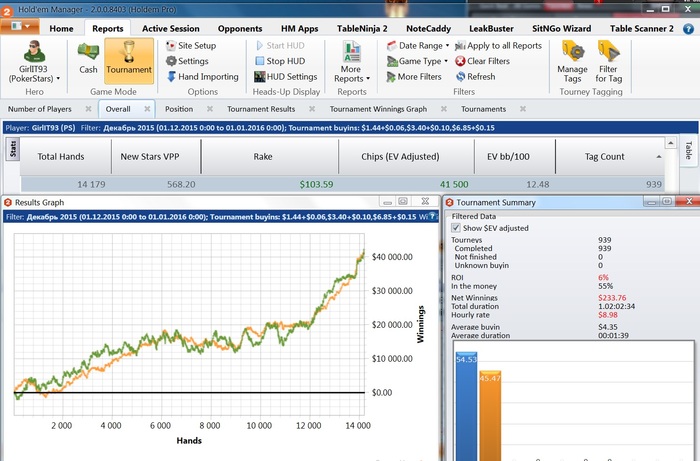Sort by Total Hands column header
700x461 pixels.
coord(66,157)
